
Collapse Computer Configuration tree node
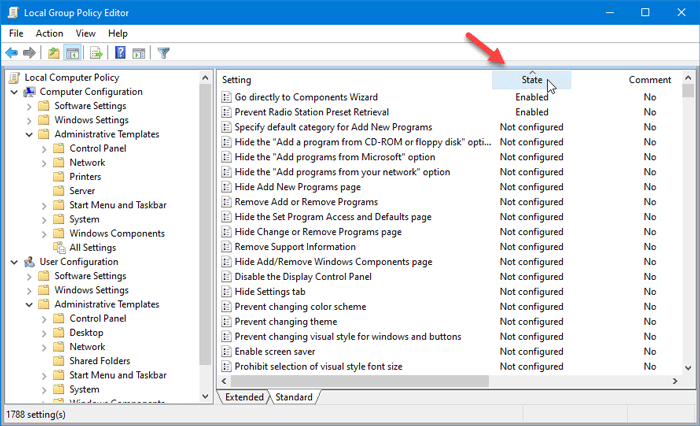(11, 92)
